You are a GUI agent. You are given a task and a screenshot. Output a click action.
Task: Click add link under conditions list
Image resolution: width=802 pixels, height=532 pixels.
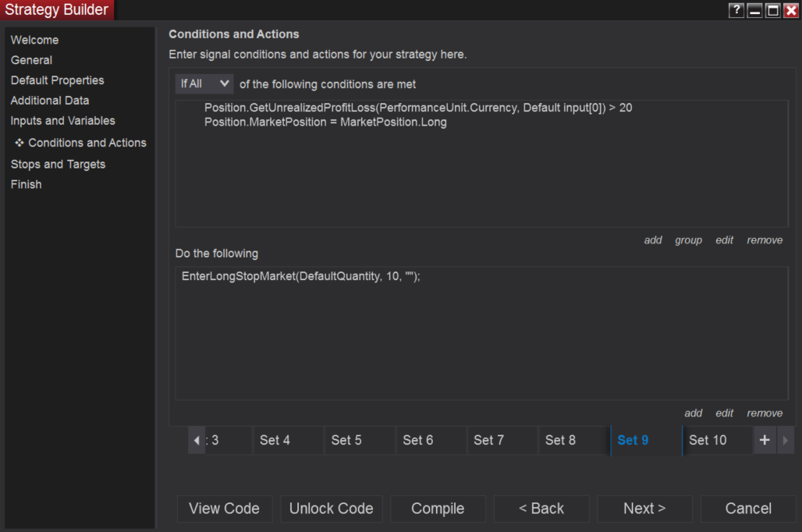point(653,240)
